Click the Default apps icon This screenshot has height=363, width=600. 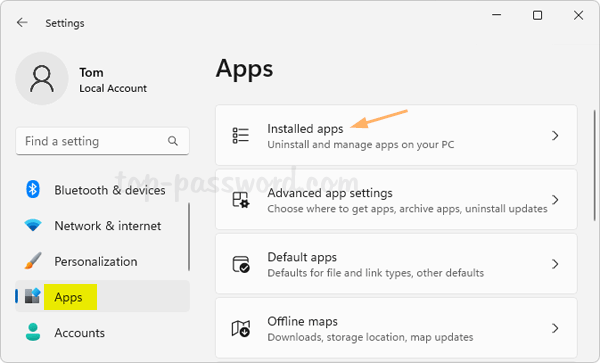[241, 264]
